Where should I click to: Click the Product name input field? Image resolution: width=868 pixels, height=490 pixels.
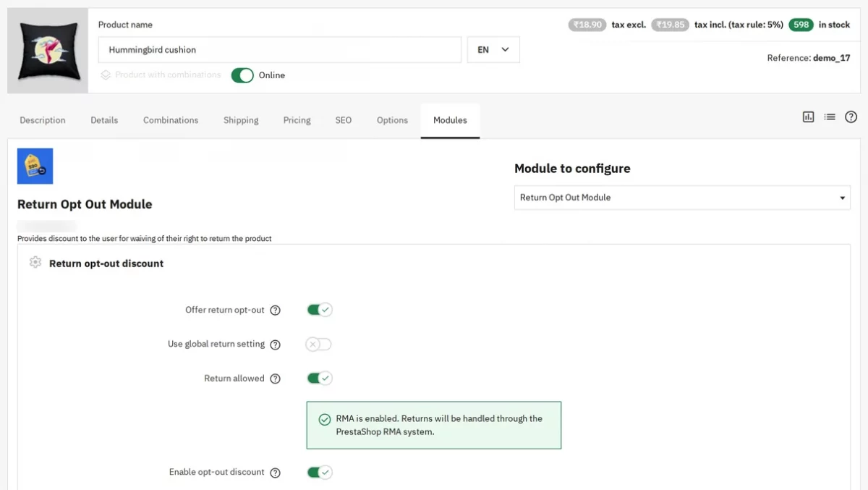point(280,50)
